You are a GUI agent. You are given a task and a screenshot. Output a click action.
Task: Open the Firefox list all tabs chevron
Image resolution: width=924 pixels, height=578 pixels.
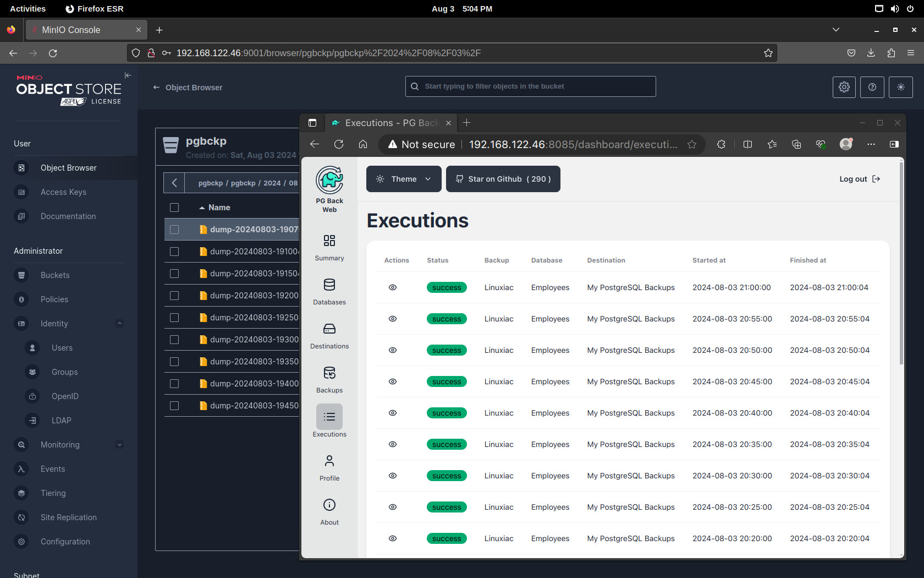click(836, 30)
